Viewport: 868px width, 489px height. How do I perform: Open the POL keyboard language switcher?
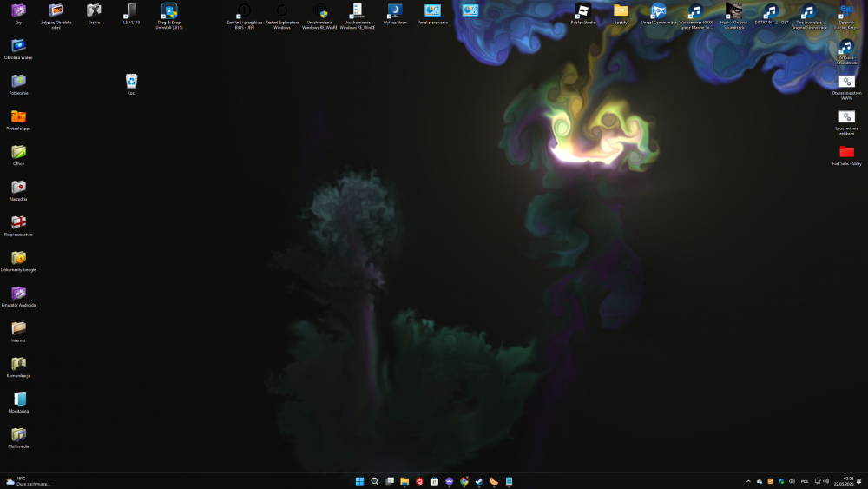click(805, 481)
